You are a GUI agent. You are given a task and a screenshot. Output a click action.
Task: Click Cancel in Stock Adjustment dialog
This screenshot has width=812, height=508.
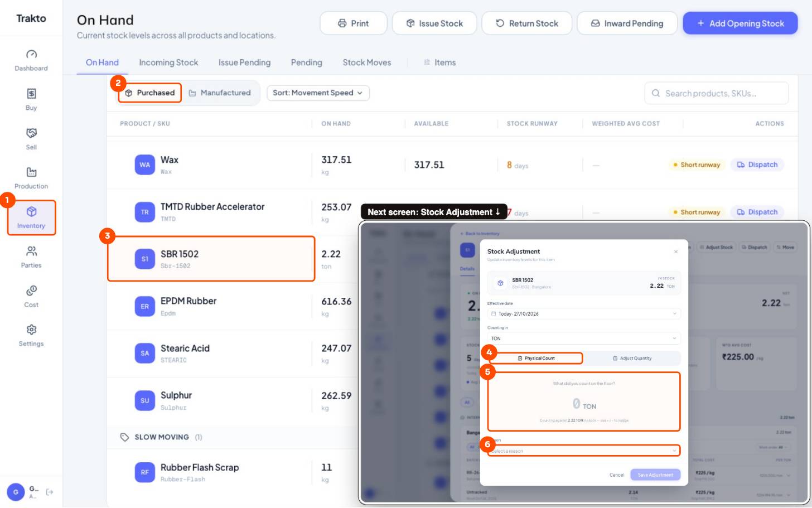coord(617,475)
